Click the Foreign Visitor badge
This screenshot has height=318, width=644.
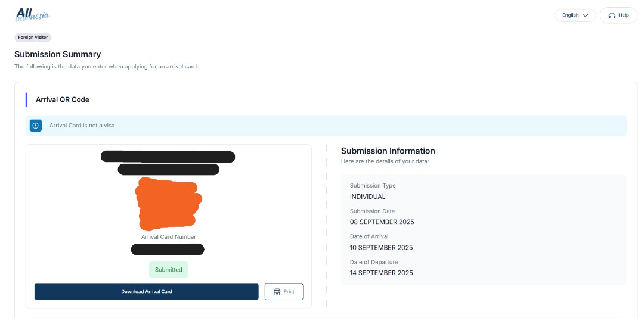[33, 38]
